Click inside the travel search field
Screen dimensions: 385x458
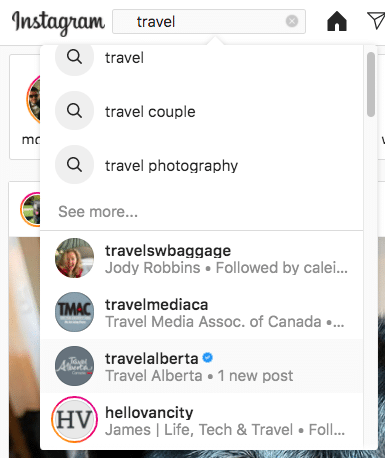tap(209, 22)
